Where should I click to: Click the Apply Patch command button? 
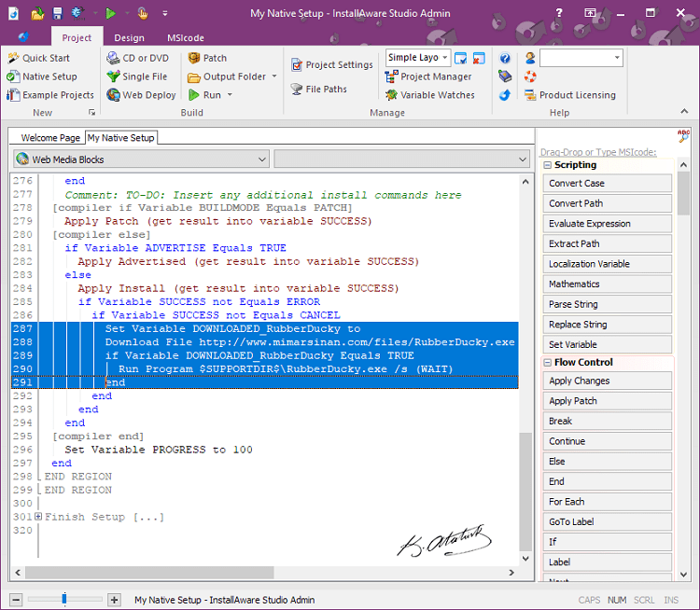pyautogui.click(x=608, y=401)
